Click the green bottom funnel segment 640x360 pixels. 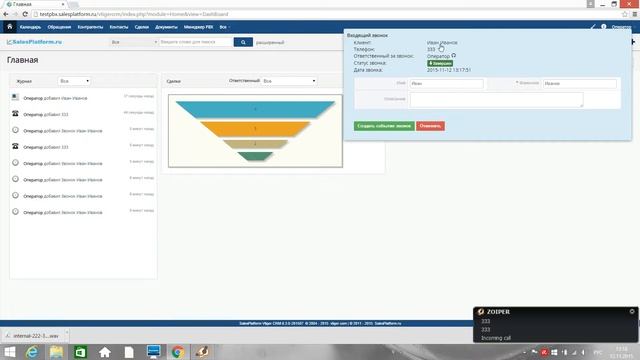tap(255, 156)
